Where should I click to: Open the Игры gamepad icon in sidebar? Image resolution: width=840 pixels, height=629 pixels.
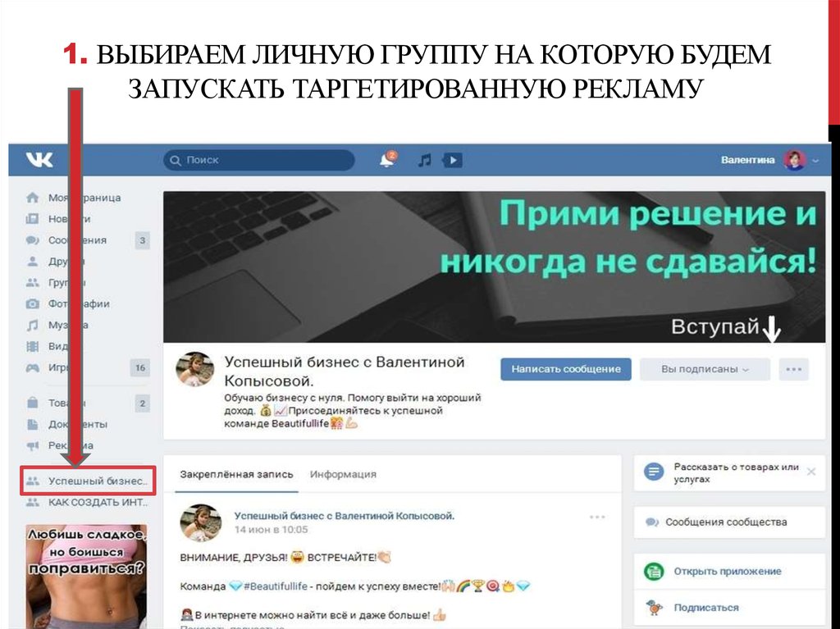33,367
